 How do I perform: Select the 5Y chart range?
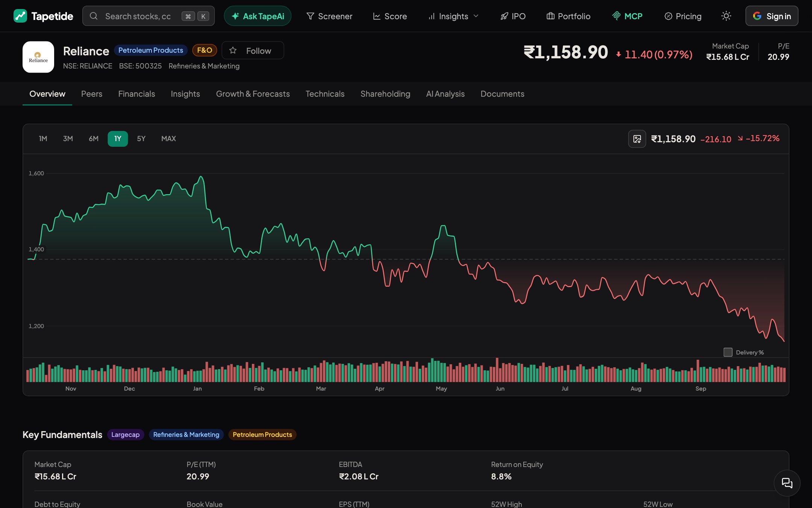click(x=141, y=138)
